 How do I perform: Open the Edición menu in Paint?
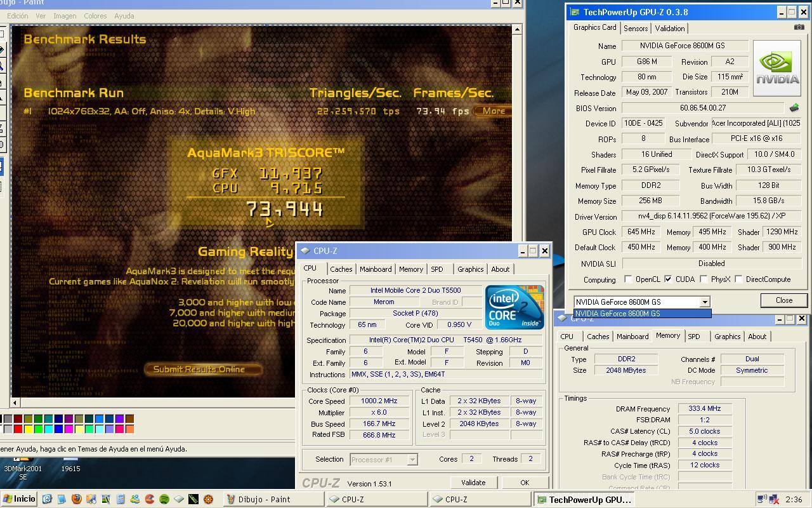click(17, 16)
